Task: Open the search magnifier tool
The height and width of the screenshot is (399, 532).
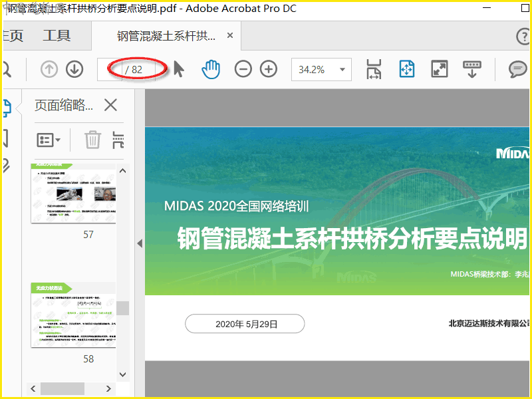Action: [x=7, y=69]
